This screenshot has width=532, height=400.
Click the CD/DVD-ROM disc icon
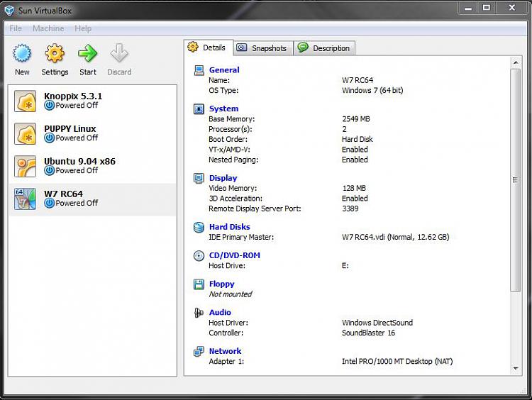point(199,255)
